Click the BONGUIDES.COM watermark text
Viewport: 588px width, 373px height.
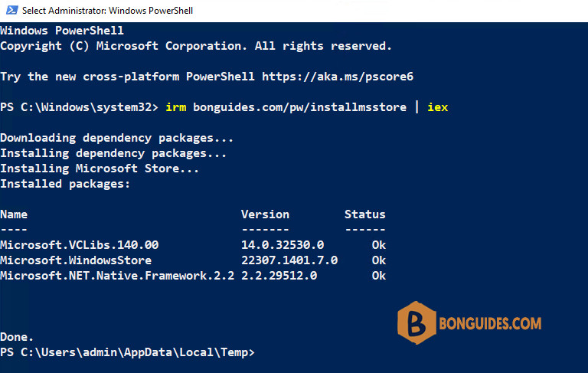490,323
